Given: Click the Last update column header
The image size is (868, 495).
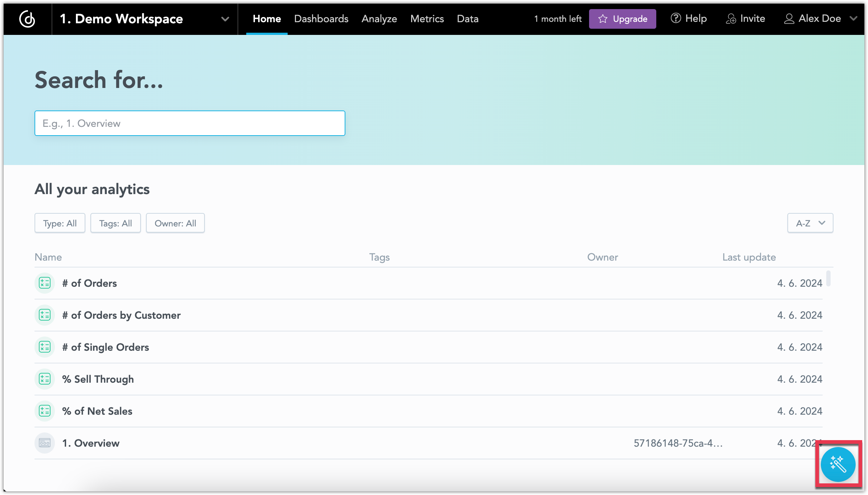Looking at the screenshot, I should pyautogui.click(x=749, y=257).
